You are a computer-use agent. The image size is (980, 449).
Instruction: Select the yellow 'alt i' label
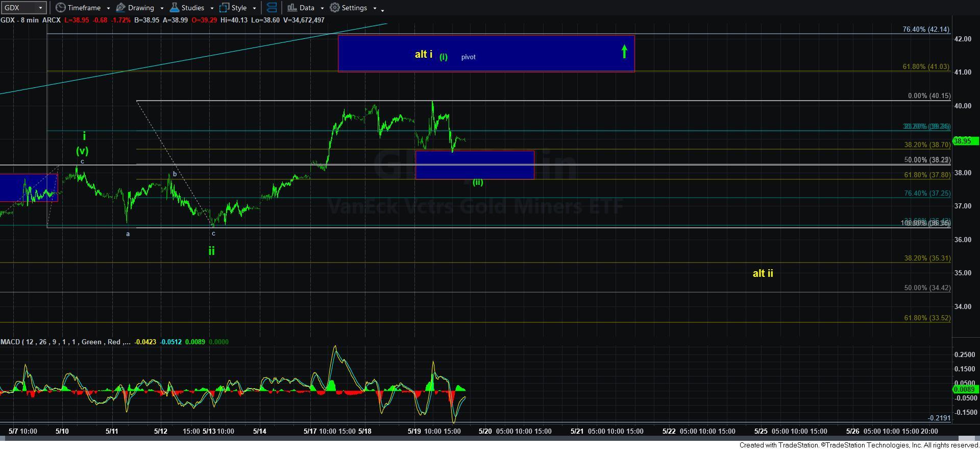click(424, 54)
